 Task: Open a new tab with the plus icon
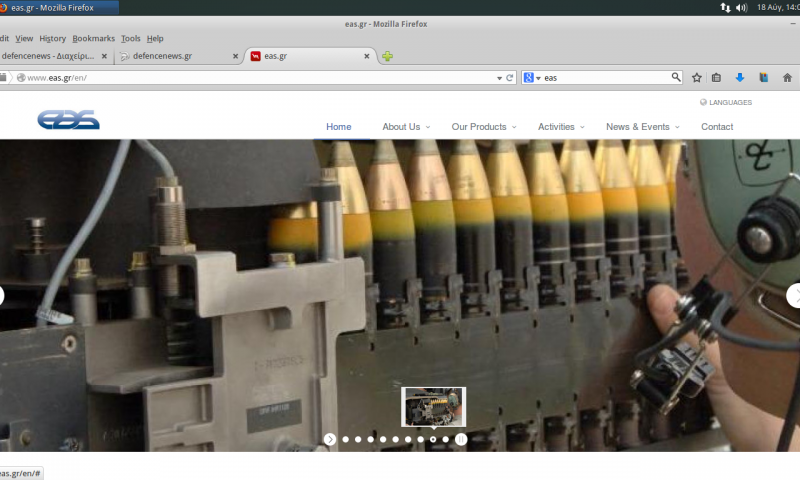tap(387, 56)
